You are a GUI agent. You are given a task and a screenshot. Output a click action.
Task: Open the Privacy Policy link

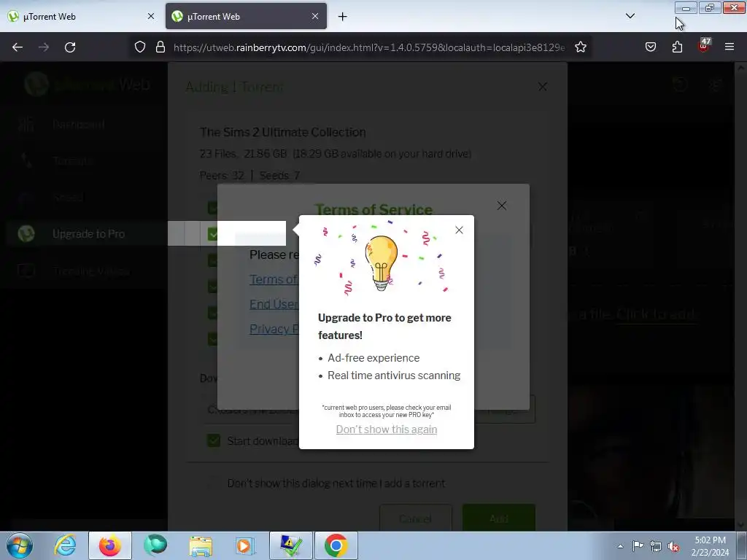coord(274,329)
